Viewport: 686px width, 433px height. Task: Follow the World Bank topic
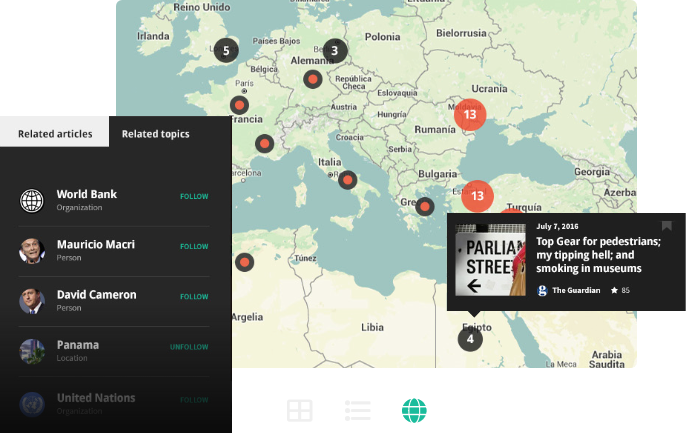click(x=194, y=196)
